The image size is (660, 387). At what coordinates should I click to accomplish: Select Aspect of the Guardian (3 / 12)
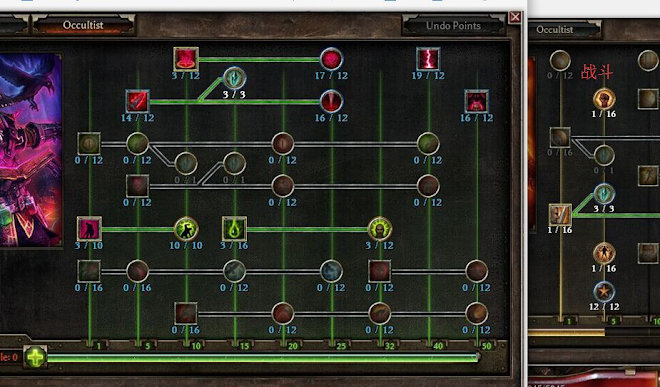click(380, 229)
